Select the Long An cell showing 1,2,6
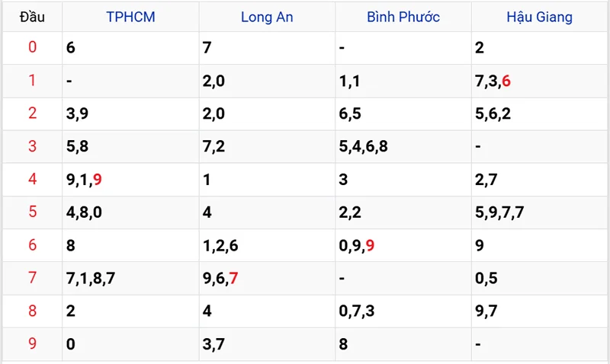 point(220,245)
